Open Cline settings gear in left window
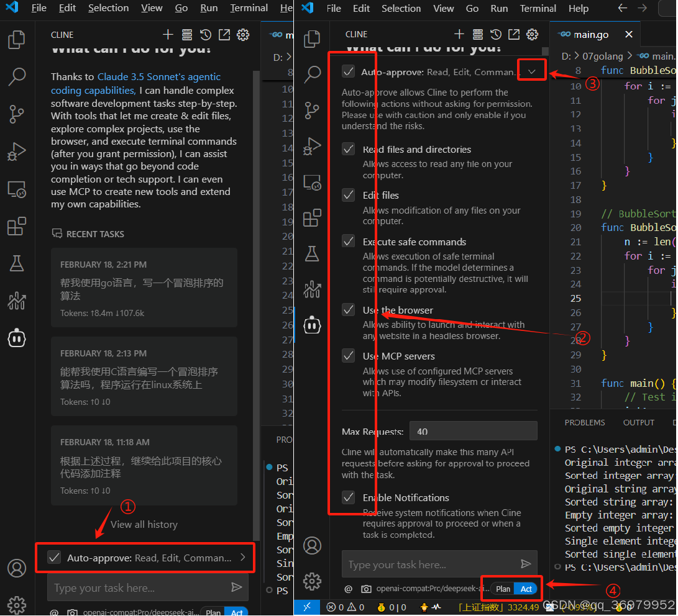Image resolution: width=678 pixels, height=616 pixels. pyautogui.click(x=243, y=35)
